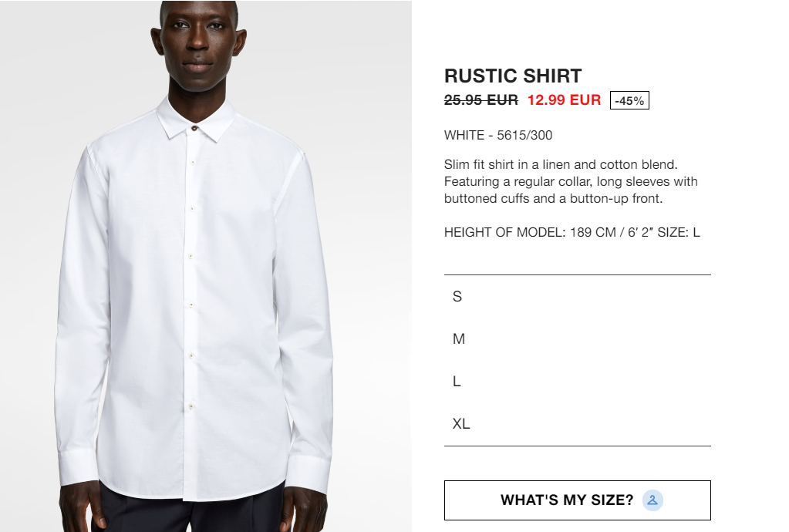Click the slim fit shirt description text
The width and height of the screenshot is (789, 532).
(x=571, y=181)
